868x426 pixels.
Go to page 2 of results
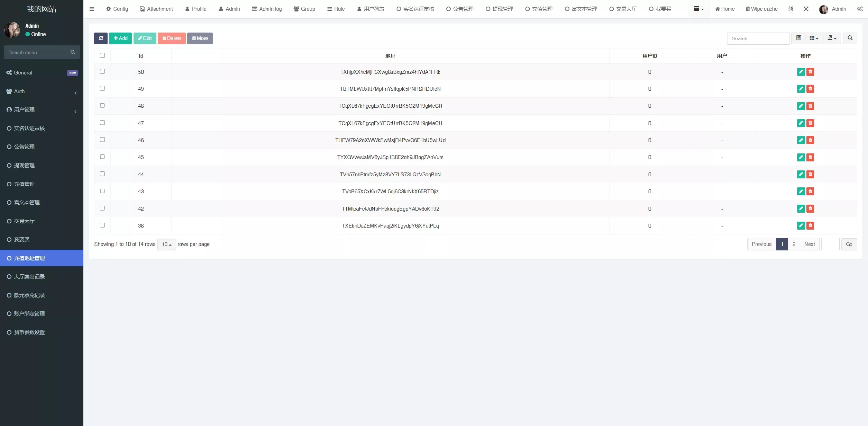pyautogui.click(x=794, y=245)
